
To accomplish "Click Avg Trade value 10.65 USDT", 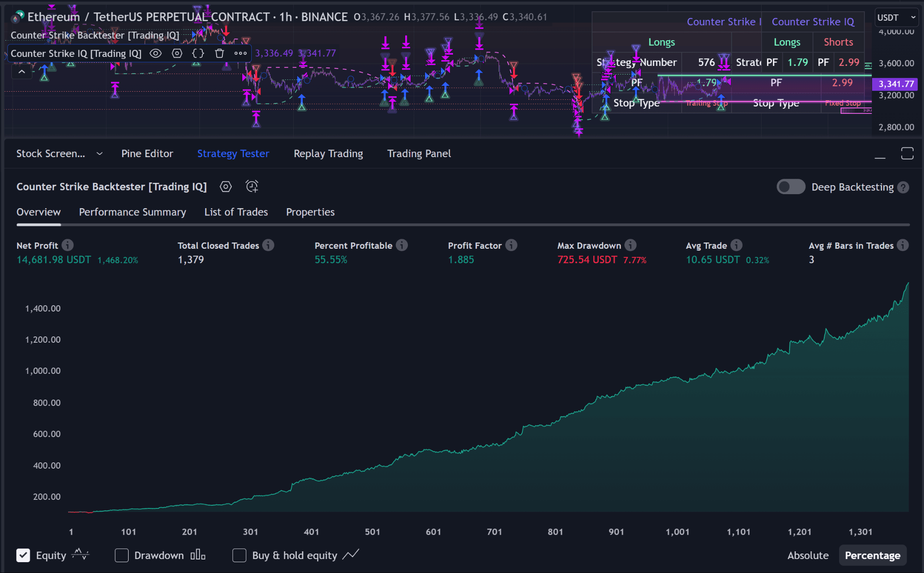I will click(x=713, y=260).
